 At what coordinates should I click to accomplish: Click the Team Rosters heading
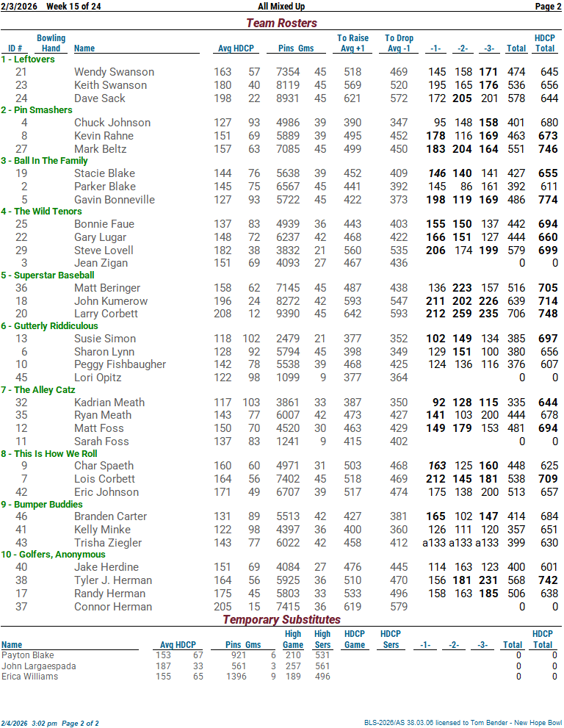pyautogui.click(x=281, y=23)
